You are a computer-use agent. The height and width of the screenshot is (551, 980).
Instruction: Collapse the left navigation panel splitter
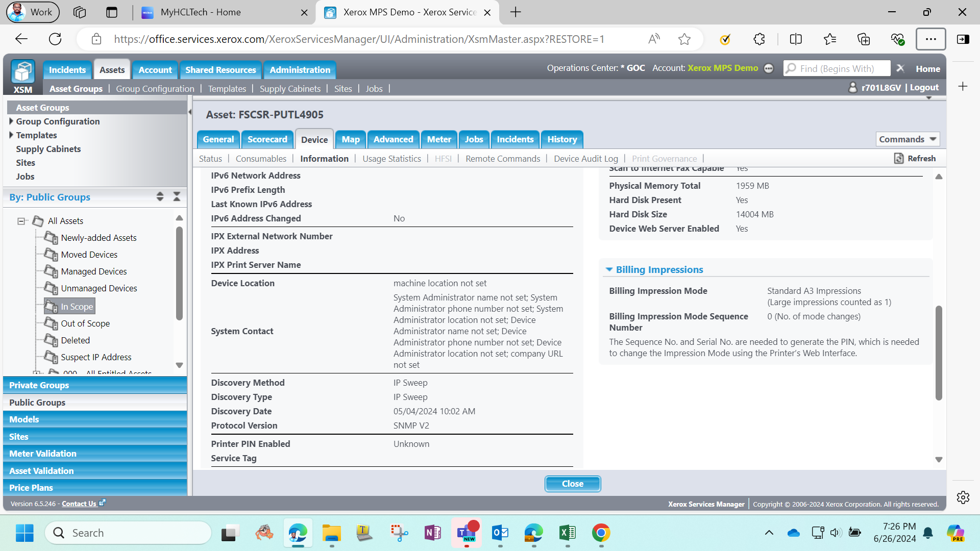[190, 112]
